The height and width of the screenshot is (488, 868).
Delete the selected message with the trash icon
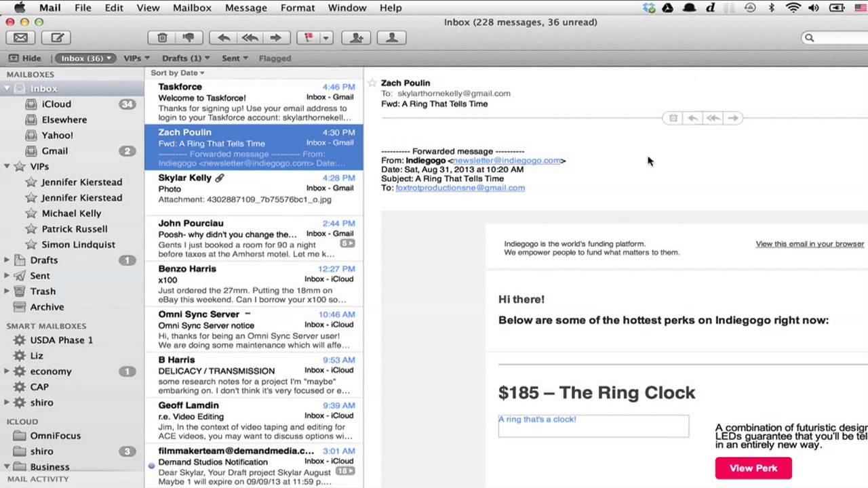[x=162, y=38]
